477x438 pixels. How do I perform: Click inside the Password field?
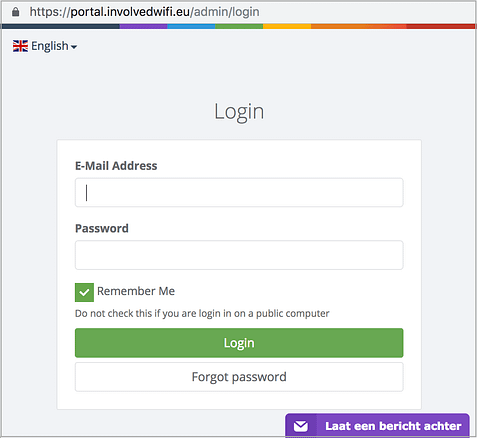(x=239, y=255)
